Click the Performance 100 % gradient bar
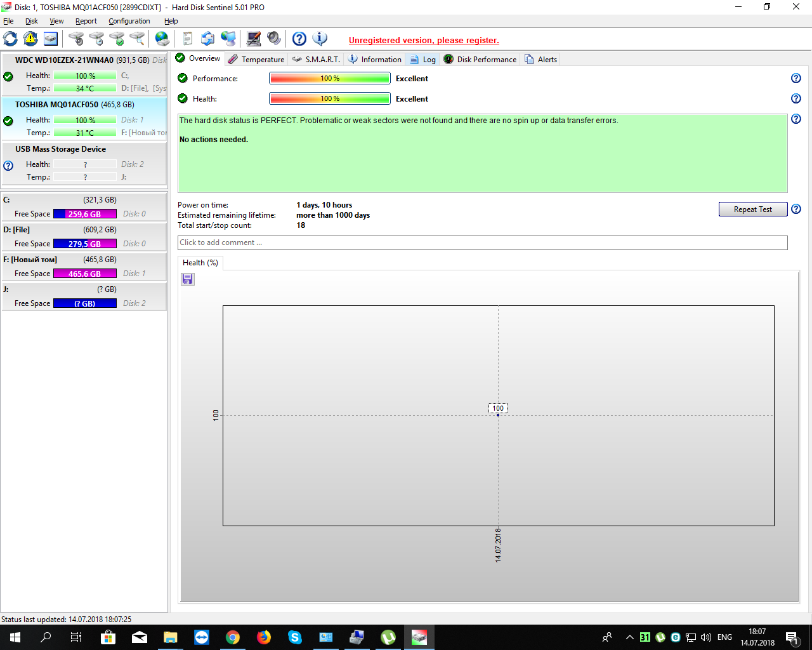 pyautogui.click(x=330, y=78)
